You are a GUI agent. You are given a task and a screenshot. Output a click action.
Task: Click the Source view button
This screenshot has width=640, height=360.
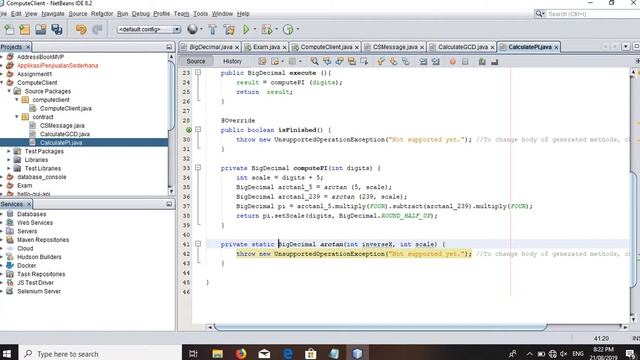click(196, 61)
